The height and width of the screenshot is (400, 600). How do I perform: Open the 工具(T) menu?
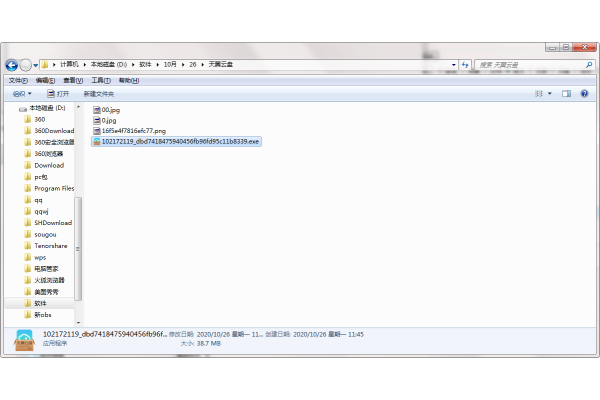point(101,80)
